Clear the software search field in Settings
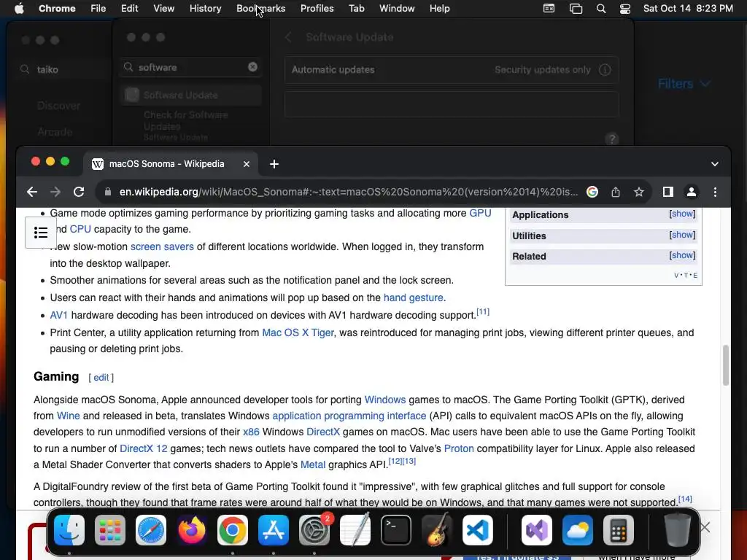The image size is (747, 560). pyautogui.click(x=252, y=67)
